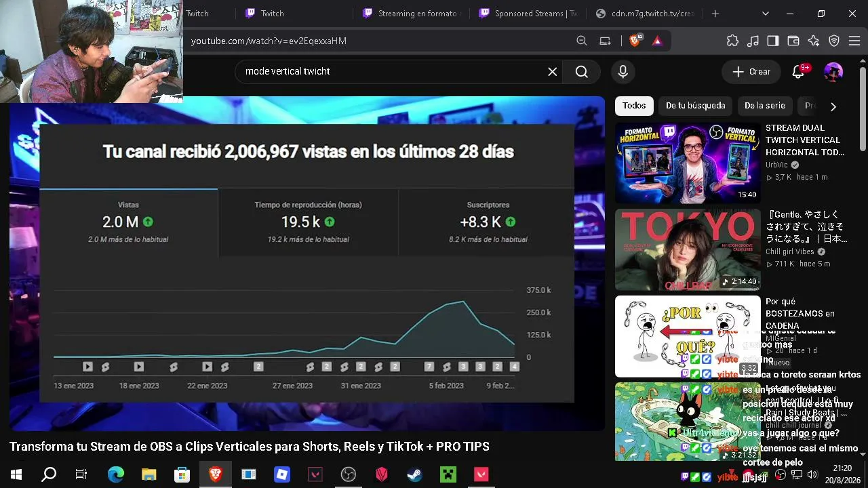The height and width of the screenshot is (488, 868).
Task: Select the 'Todos' filter chip
Action: click(634, 106)
